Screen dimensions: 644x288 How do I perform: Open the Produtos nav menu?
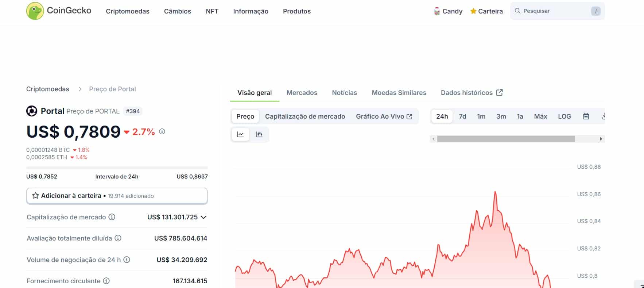click(x=297, y=11)
